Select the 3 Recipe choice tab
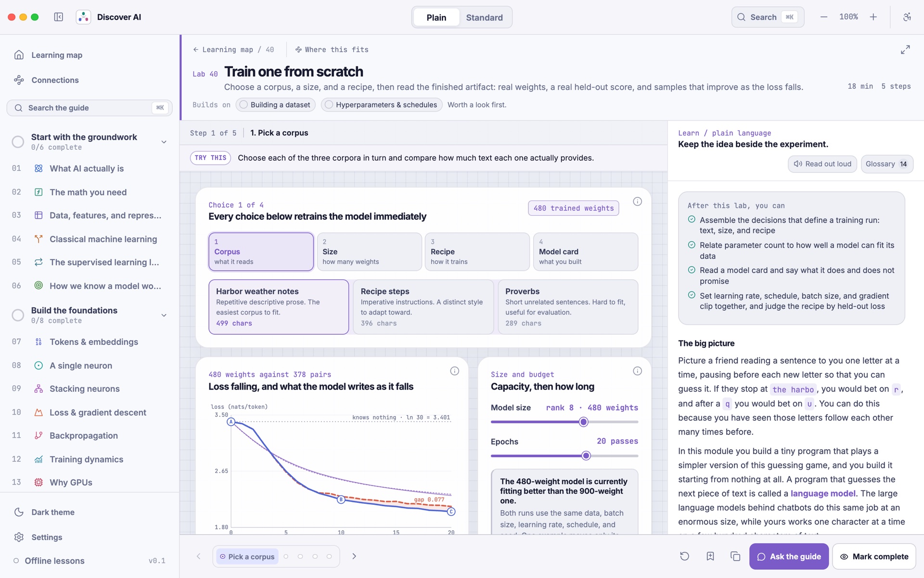 (477, 252)
